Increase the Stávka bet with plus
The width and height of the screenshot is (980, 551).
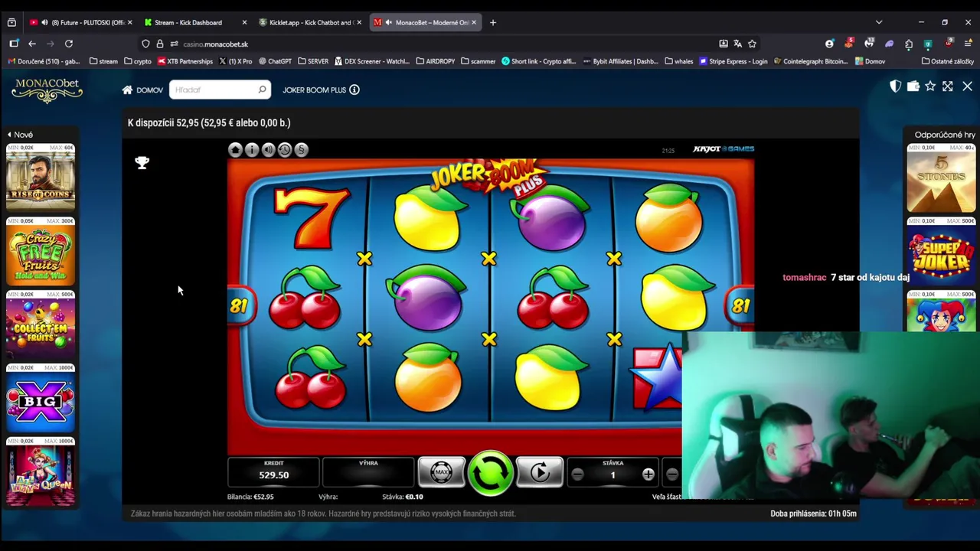(648, 475)
